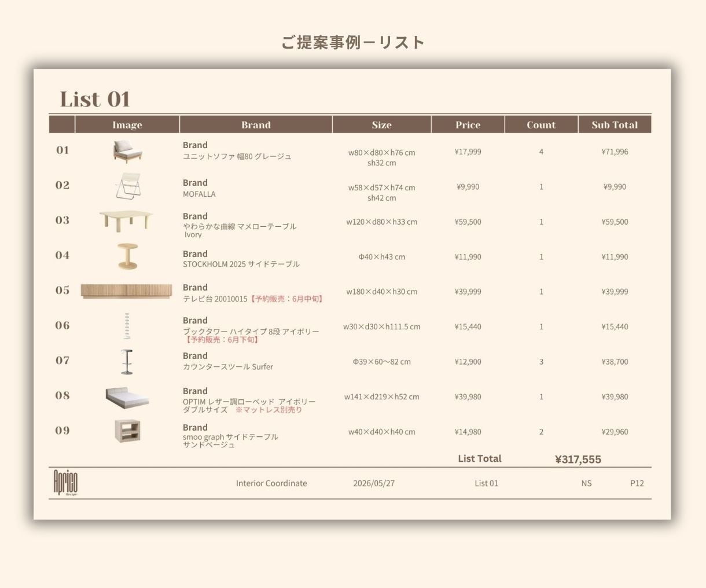The width and height of the screenshot is (706, 588).
Task: Click the Size column header
Action: 382,124
